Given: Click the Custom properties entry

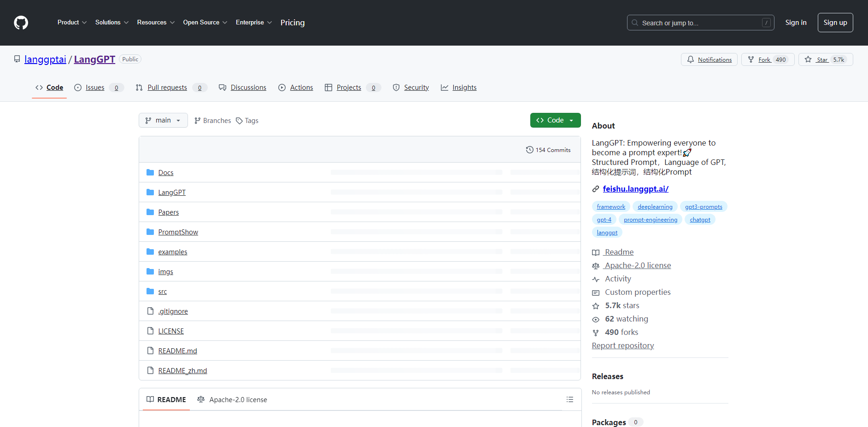Looking at the screenshot, I should (x=638, y=292).
